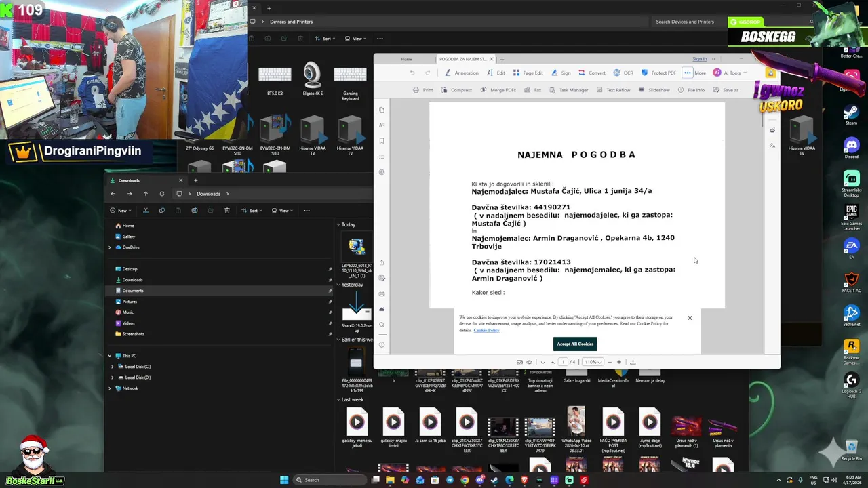Add a new tab in PDF editor

point(502,59)
